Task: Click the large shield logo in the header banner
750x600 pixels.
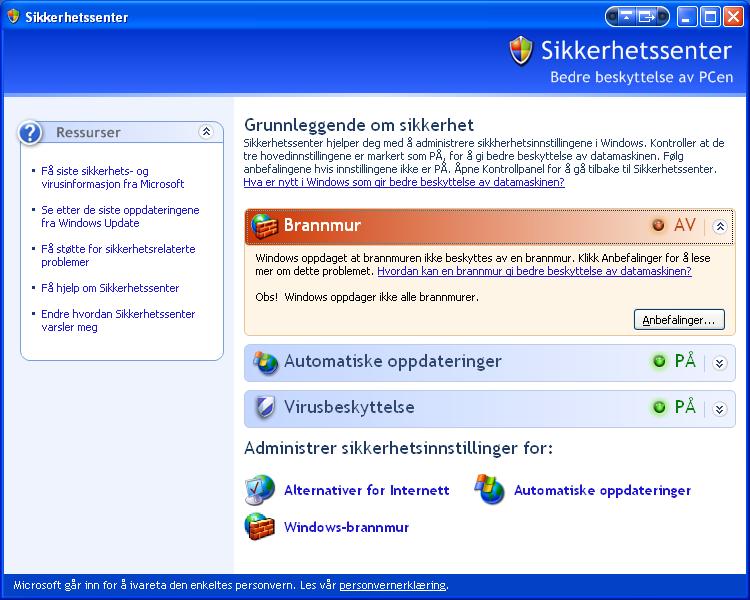Action: (521, 50)
